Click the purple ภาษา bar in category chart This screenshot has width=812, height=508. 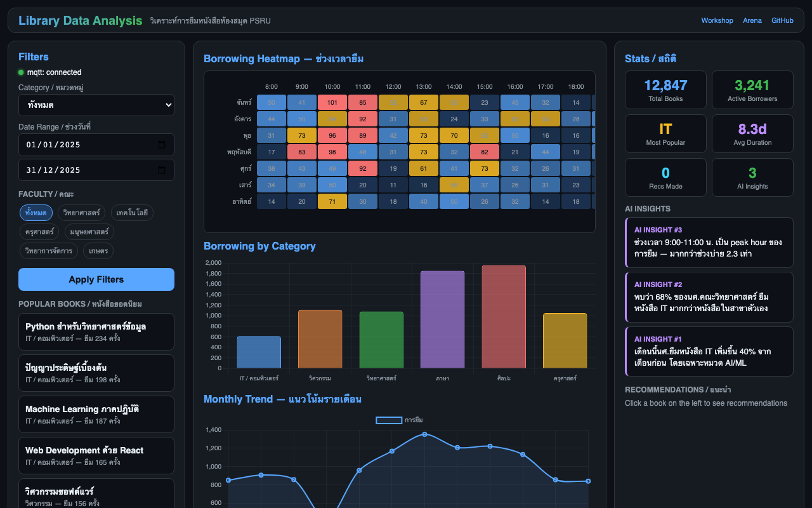(442, 319)
